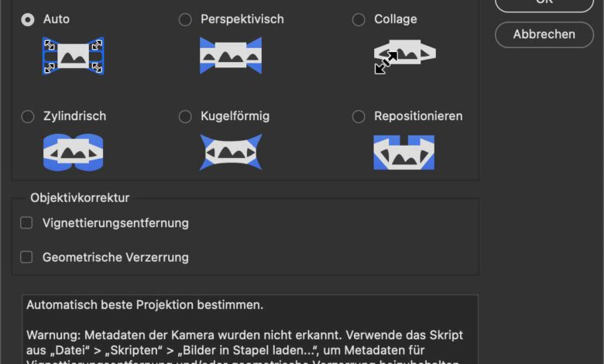Viewport: 604px width, 364px height.
Task: Click the 'Automatisch beste Projektion bestimmen' description line
Action: 145,305
